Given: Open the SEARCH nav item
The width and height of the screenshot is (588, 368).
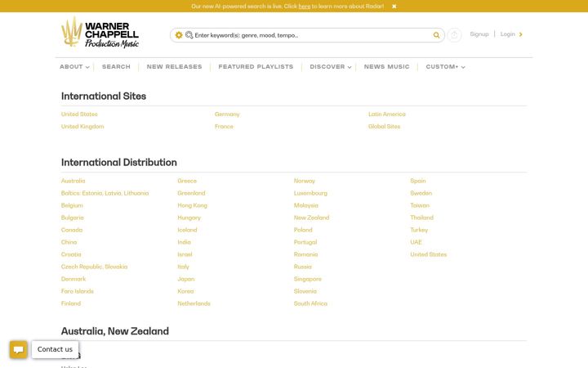Looking at the screenshot, I should (x=116, y=67).
